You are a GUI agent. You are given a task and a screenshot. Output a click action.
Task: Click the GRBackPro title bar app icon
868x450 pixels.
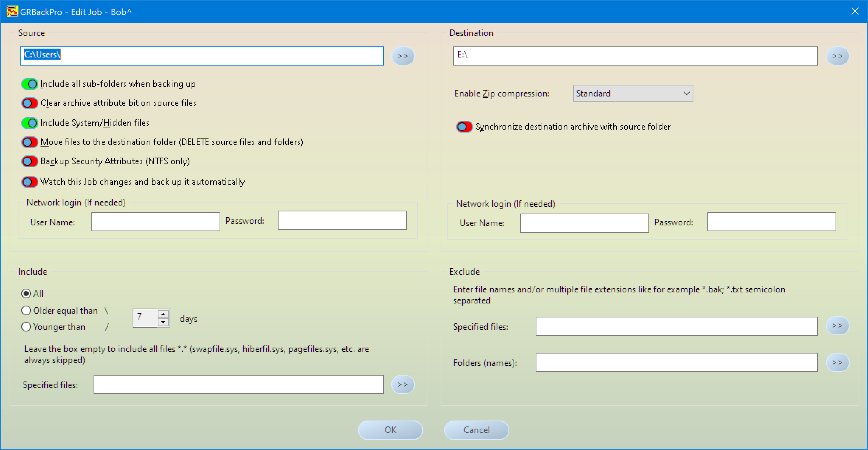[12, 12]
